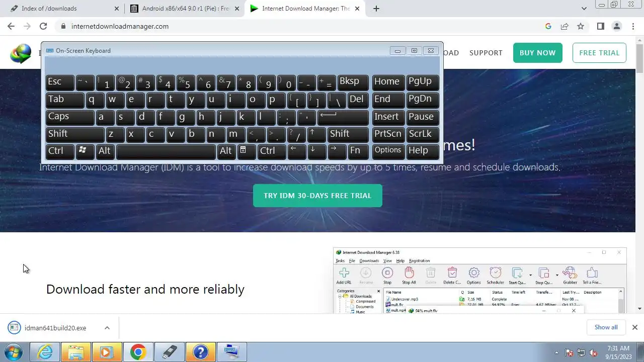This screenshot has height=362, width=644.
Task: Click the IDM globe logo
Action: [x=21, y=53]
